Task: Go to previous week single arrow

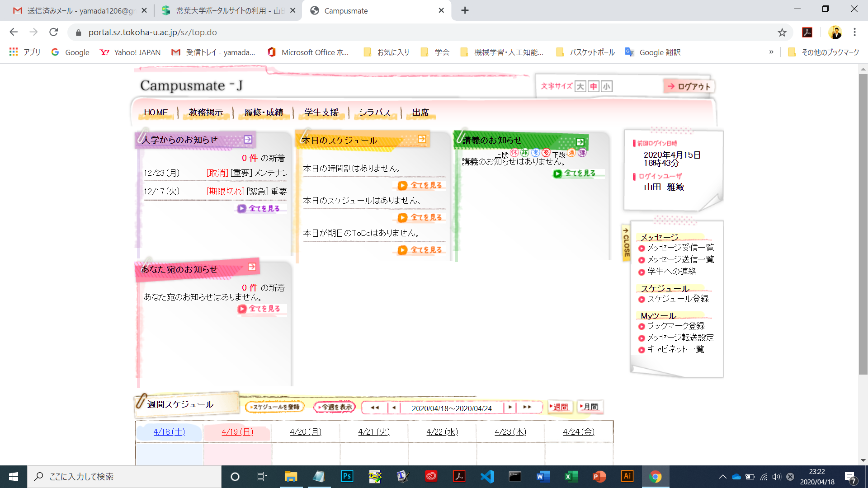Action: tap(394, 407)
